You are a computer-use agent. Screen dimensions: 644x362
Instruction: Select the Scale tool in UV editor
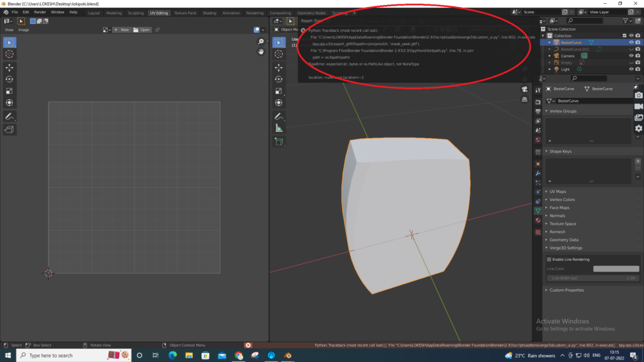[x=9, y=91]
